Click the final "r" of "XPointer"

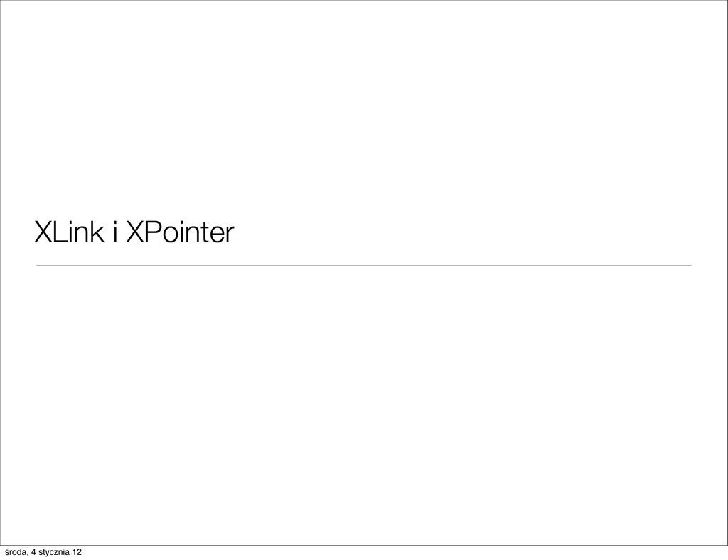point(228,233)
